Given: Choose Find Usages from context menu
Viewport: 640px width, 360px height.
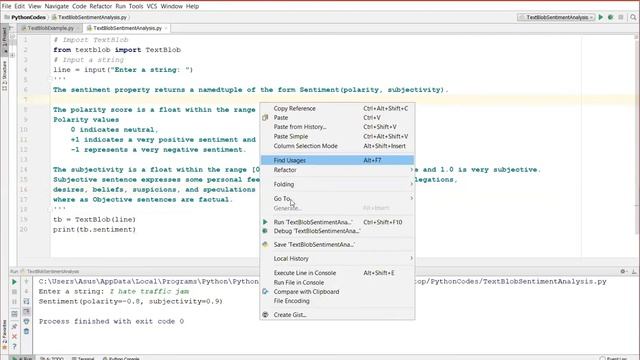Looking at the screenshot, I should click(x=338, y=160).
